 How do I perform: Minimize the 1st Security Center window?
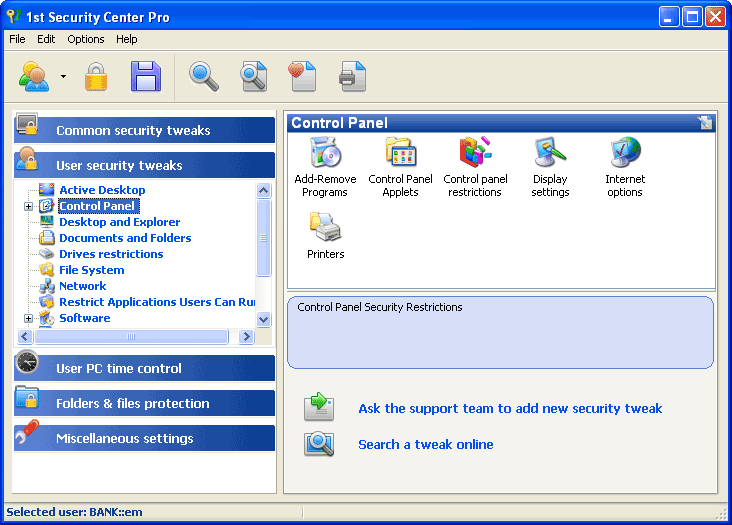coord(668,17)
